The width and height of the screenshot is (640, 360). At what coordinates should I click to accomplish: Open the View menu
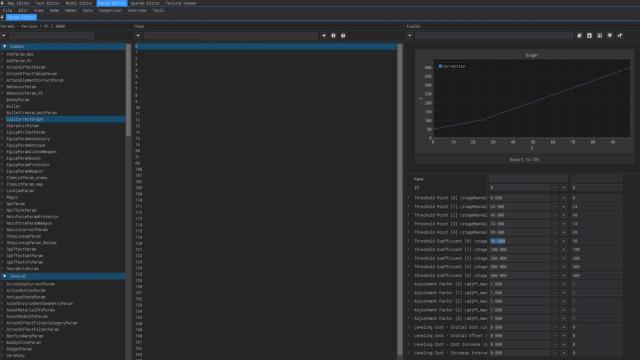coord(38,11)
